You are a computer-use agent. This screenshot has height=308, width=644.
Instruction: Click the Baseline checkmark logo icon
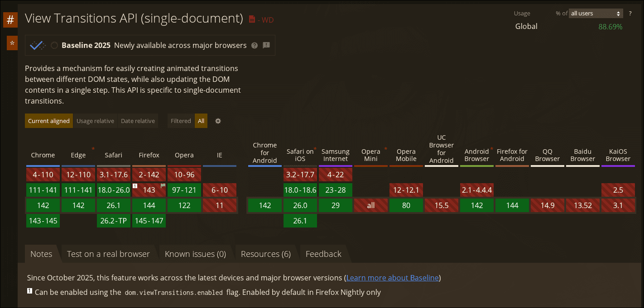[37, 45]
